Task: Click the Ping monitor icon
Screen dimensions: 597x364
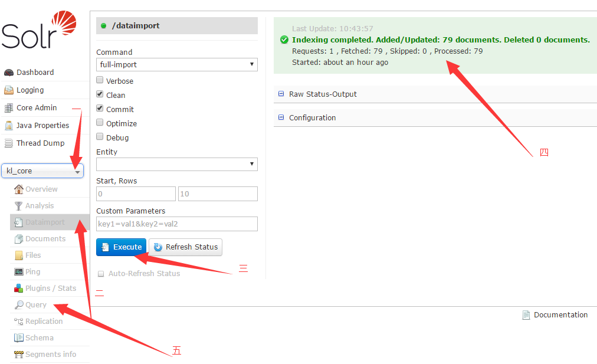Action: [19, 272]
